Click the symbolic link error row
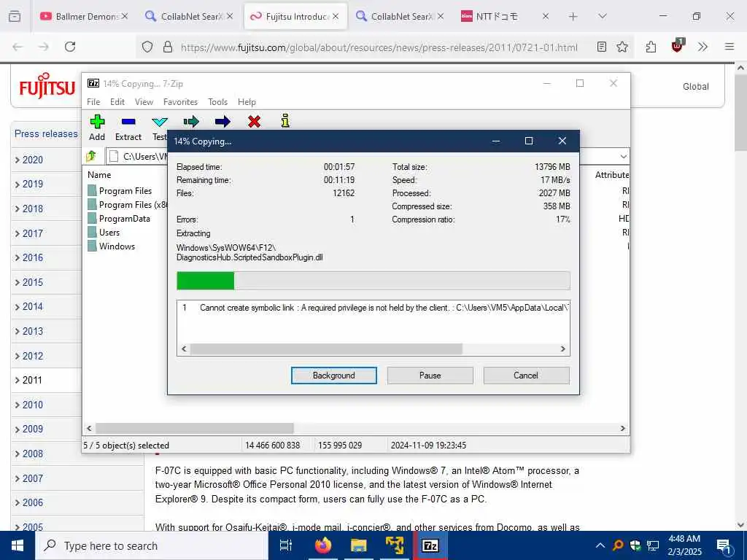747x560 pixels. [x=373, y=308]
